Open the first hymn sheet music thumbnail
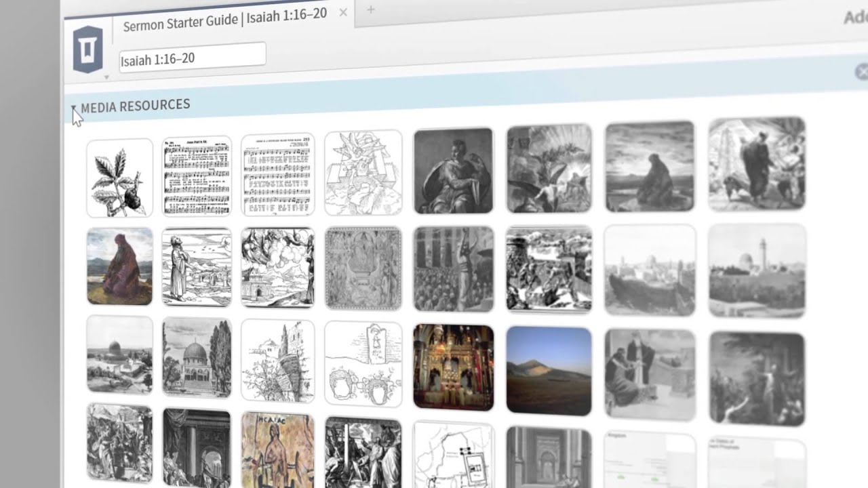 [197, 176]
